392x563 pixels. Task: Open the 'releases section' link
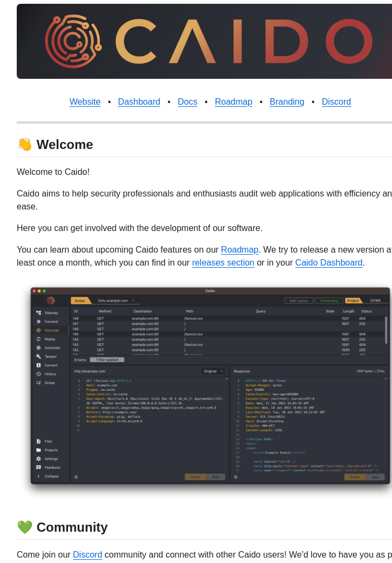(223, 263)
